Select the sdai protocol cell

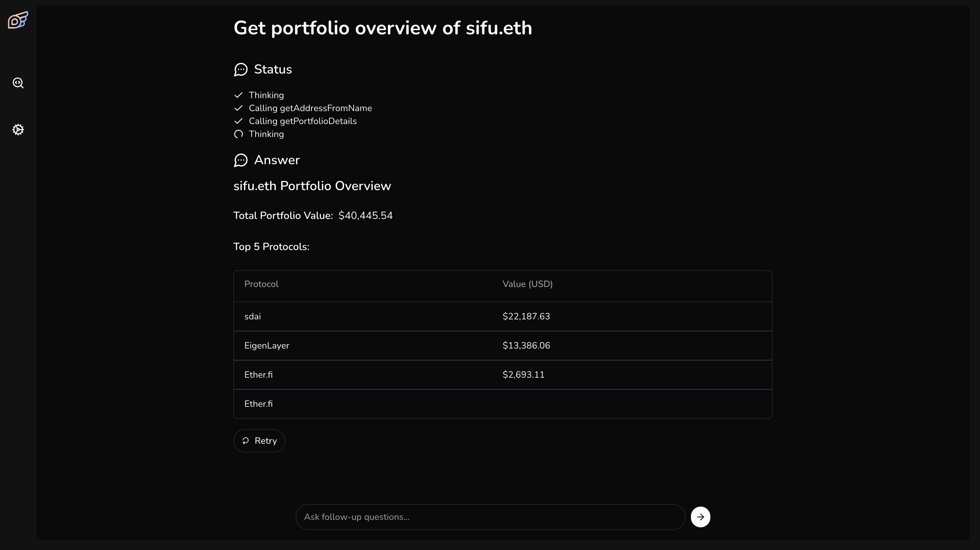click(x=252, y=316)
